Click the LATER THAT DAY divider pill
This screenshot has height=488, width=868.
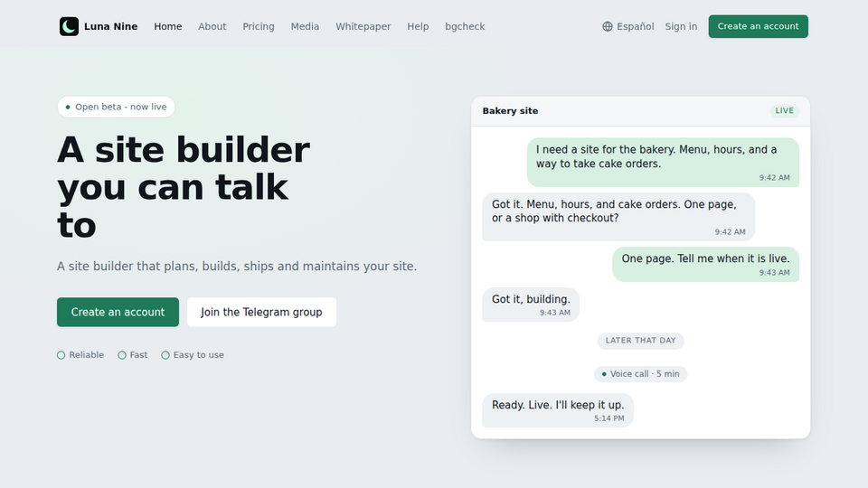[640, 341]
